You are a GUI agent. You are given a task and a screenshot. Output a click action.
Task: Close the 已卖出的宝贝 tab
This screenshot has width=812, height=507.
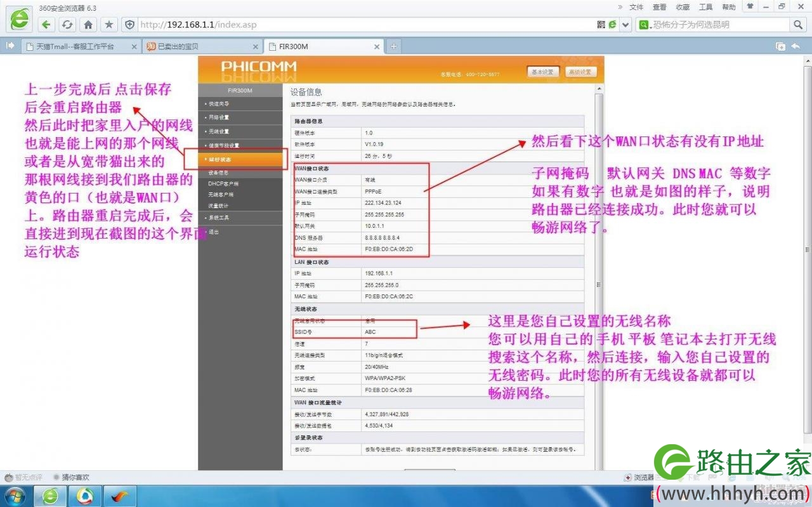coord(256,46)
